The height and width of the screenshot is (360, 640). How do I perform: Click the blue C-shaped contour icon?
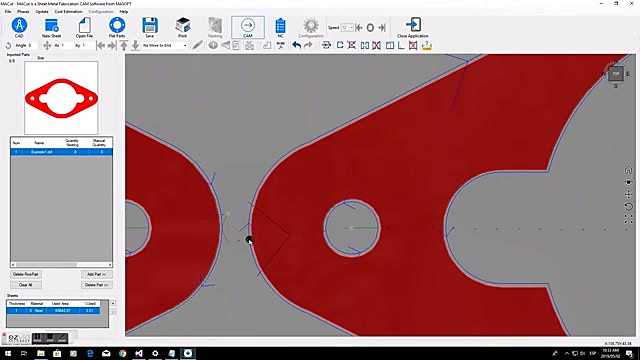(x=340, y=45)
